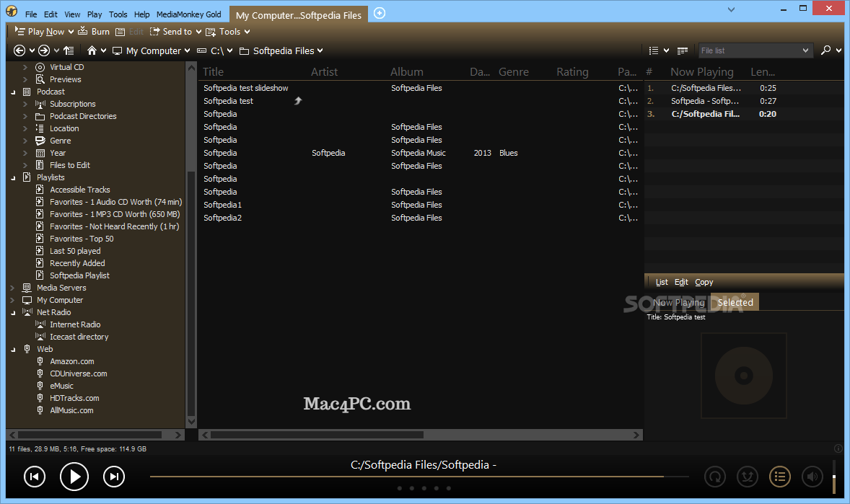
Task: Open the Softpedia Files breadcrumb dropdown arrow
Action: pos(320,50)
